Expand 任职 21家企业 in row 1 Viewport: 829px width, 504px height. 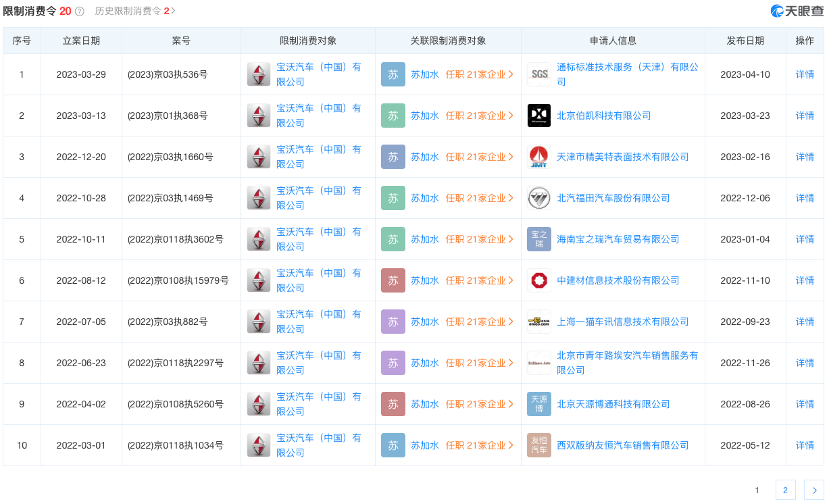point(480,74)
